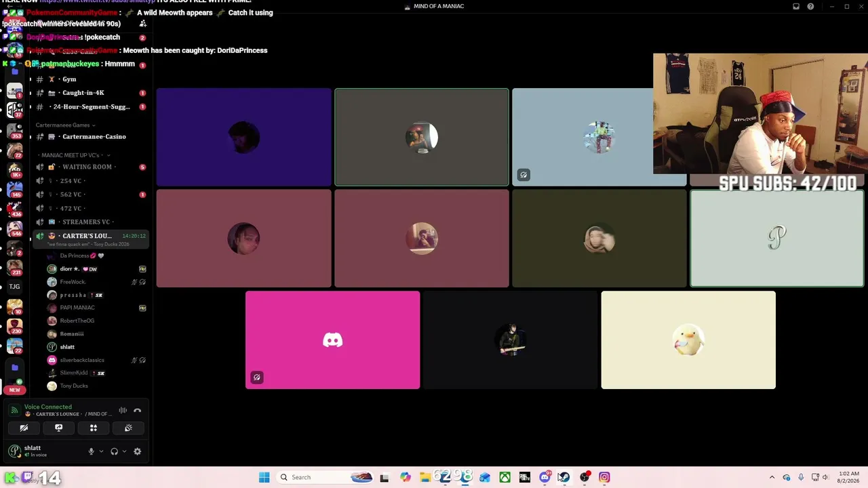Expand headphone output options arrow
The width and height of the screenshot is (868, 488).
tap(124, 451)
